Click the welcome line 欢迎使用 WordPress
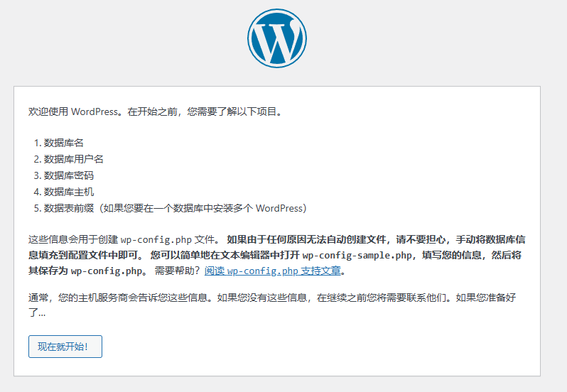 point(155,111)
